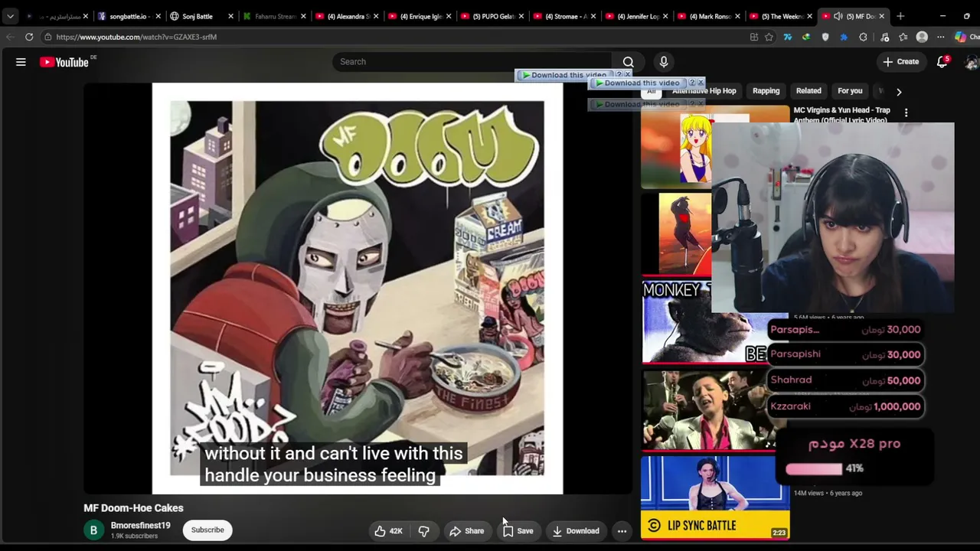Open YouTube notifications bell
Screen dimensions: 980x551
942,62
